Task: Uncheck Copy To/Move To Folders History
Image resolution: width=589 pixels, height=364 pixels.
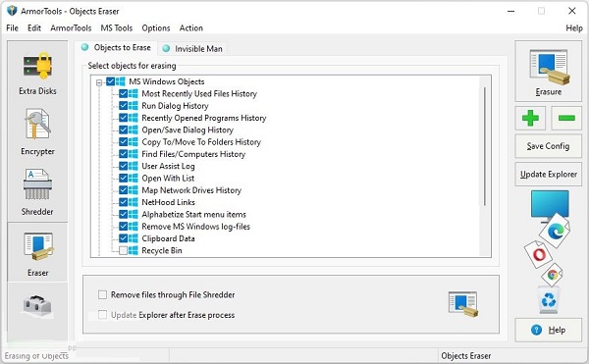Action: pyautogui.click(x=124, y=142)
